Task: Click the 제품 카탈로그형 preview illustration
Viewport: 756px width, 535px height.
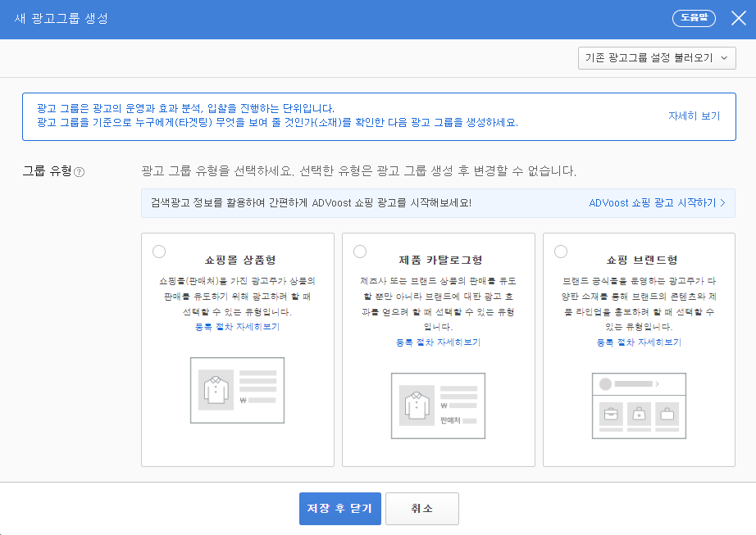Action: click(x=439, y=406)
